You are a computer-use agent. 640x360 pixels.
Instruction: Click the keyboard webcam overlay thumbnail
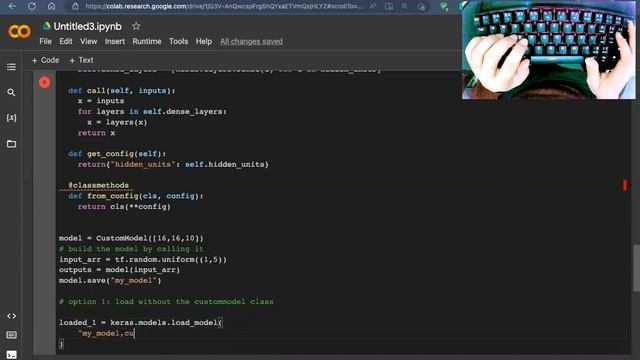(549, 50)
